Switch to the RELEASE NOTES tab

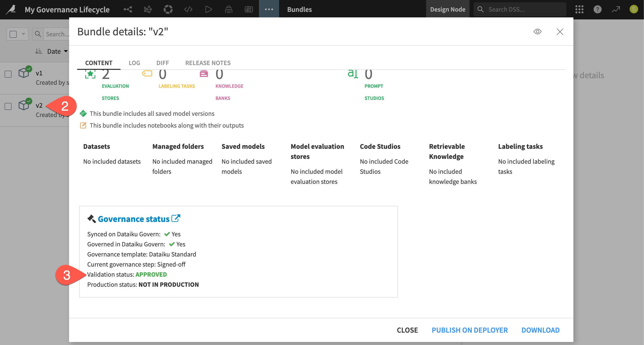coord(208,63)
